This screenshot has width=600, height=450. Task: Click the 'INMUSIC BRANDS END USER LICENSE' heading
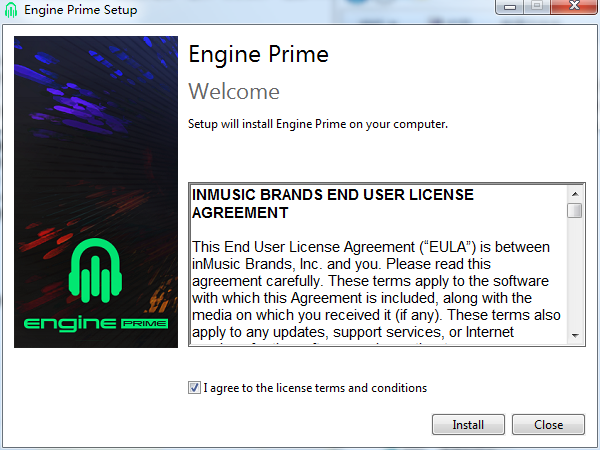pos(333,195)
